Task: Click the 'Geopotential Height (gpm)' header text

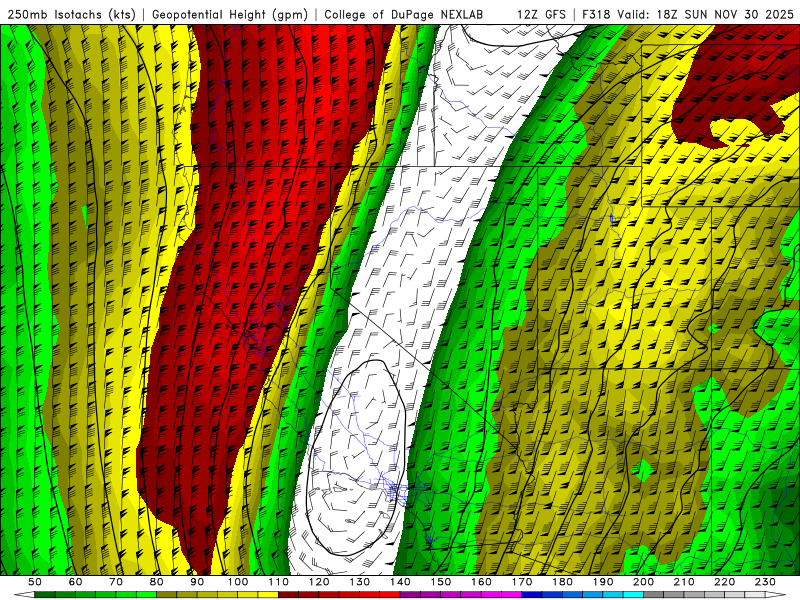Action: click(x=230, y=15)
